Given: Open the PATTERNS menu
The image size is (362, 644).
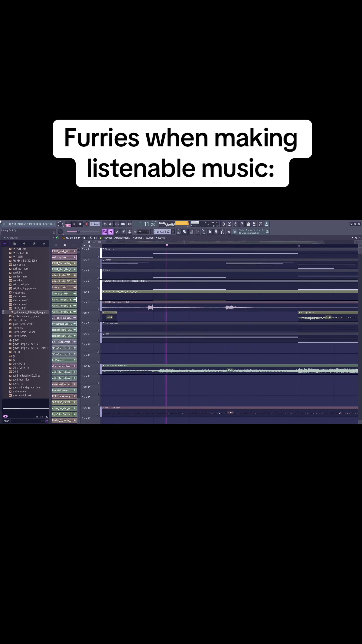Looking at the screenshot, I should [21, 224].
